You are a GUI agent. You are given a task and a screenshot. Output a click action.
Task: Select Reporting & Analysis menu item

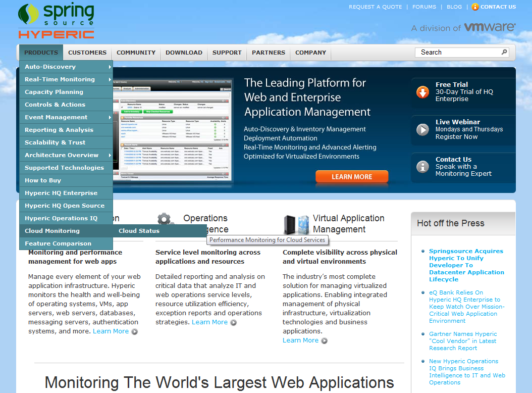click(66, 130)
